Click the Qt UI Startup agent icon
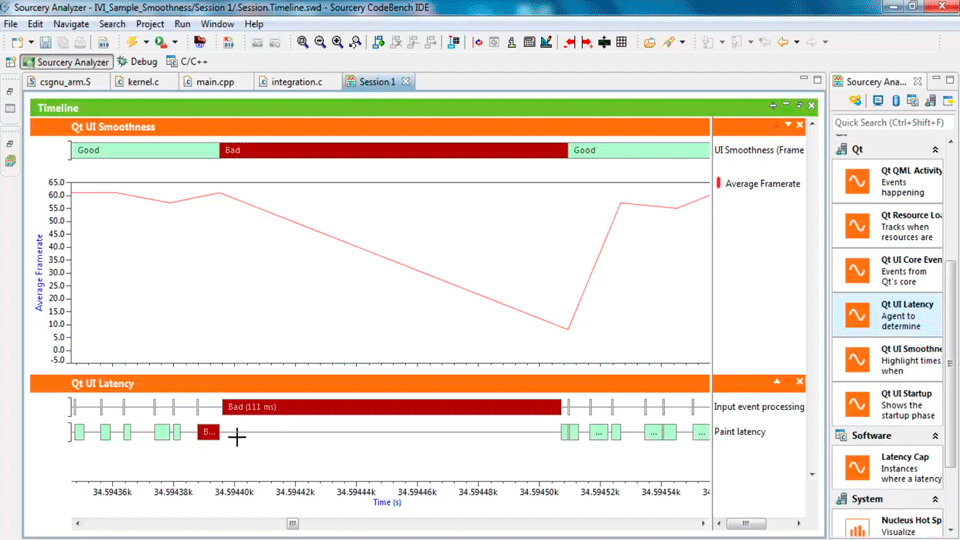The image size is (960, 540). pyautogui.click(x=857, y=404)
